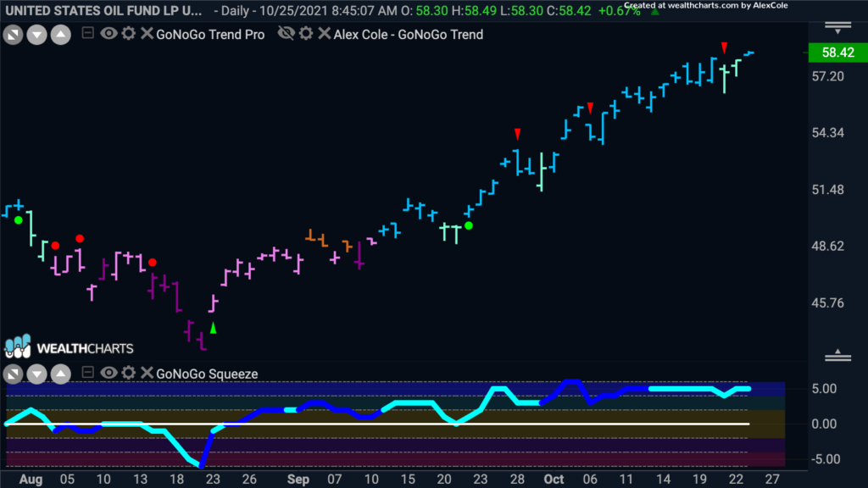Click the Alex Cole - GoNoGo Trend label
The height and width of the screenshot is (488, 868).
pyautogui.click(x=409, y=34)
